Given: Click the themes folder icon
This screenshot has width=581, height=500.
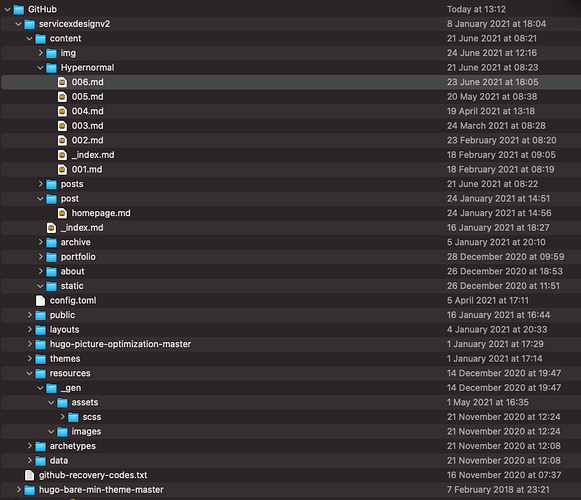Looking at the screenshot, I should pos(40,359).
